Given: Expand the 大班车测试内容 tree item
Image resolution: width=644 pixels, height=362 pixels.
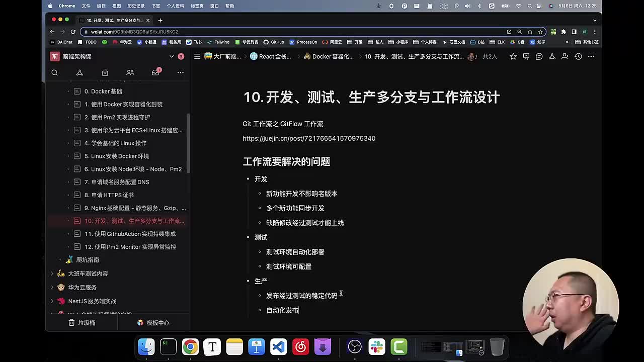Looking at the screenshot, I should click(52, 274).
